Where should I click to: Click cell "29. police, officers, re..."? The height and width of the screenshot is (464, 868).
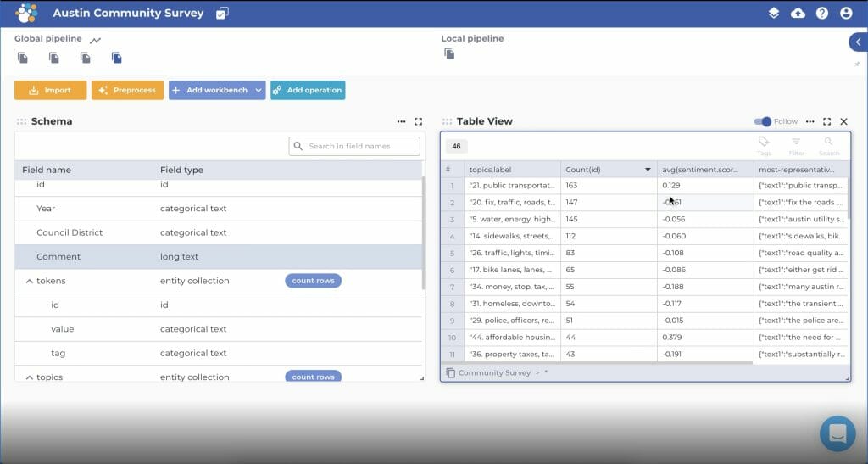512,321
